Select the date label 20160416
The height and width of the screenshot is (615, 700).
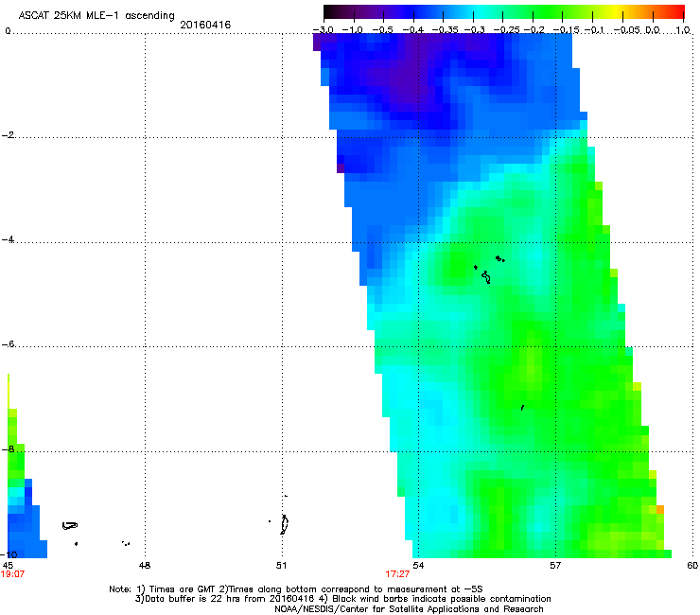point(205,25)
